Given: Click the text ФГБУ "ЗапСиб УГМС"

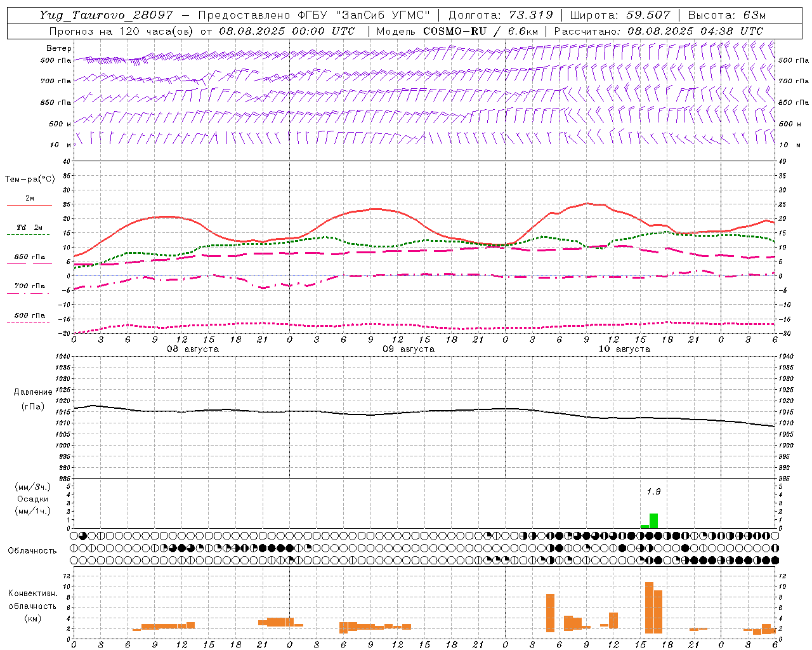Looking at the screenshot, I should coord(363,15).
